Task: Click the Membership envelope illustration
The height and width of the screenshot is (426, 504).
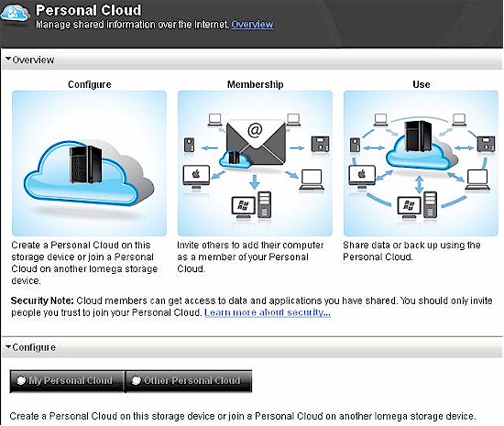Action: coord(255,163)
